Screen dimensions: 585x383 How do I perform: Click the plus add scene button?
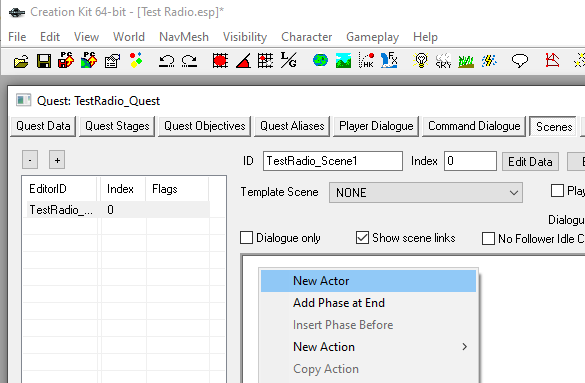pyautogui.click(x=57, y=160)
